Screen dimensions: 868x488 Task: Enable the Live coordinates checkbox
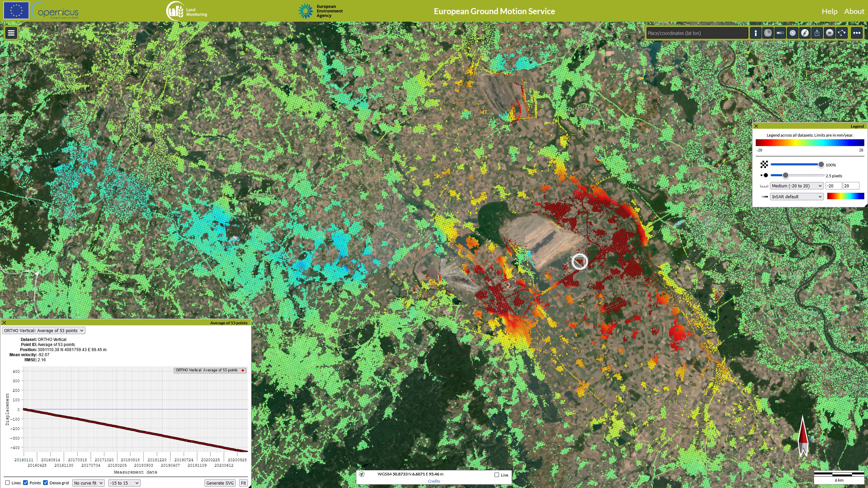click(496, 475)
